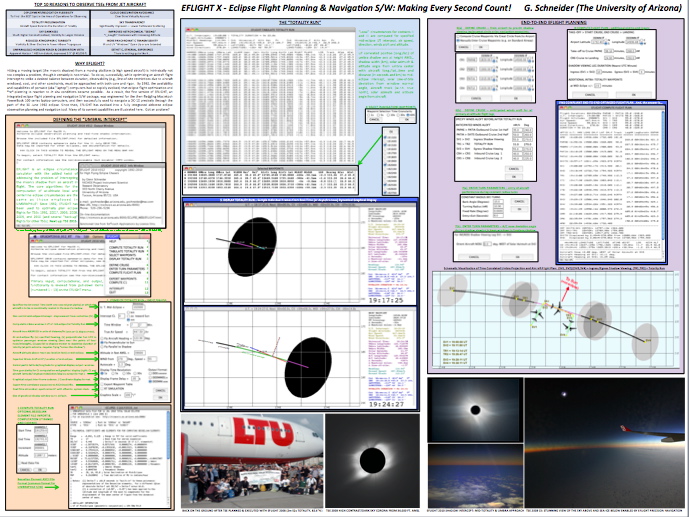Open the LTU aircraft group photo
Screen dimensions: 689x517
252,460
